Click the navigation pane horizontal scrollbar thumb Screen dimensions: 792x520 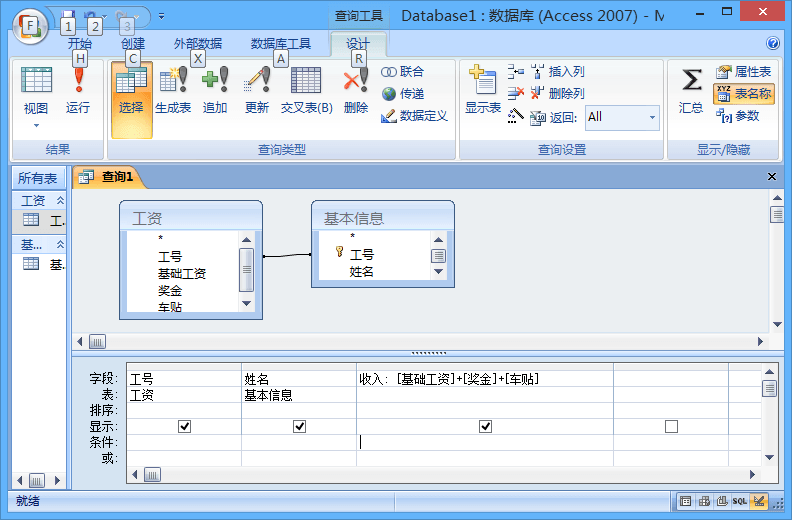click(37, 480)
